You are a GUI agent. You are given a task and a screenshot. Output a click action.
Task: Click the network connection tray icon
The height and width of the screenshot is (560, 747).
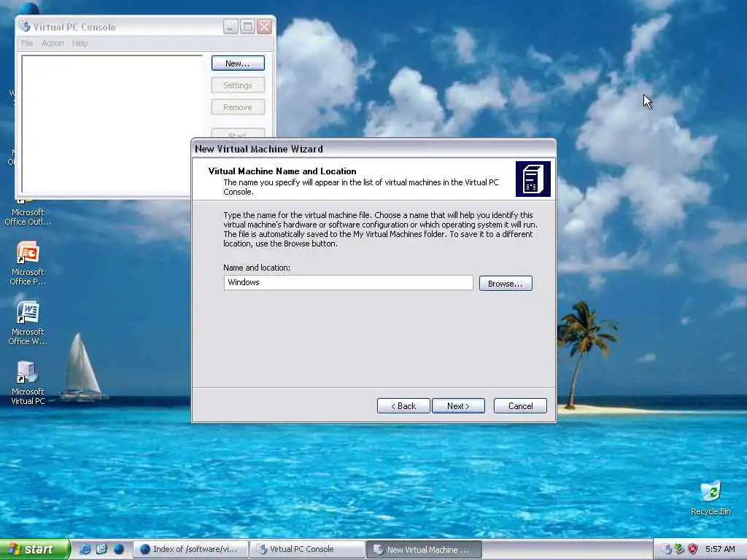(679, 549)
